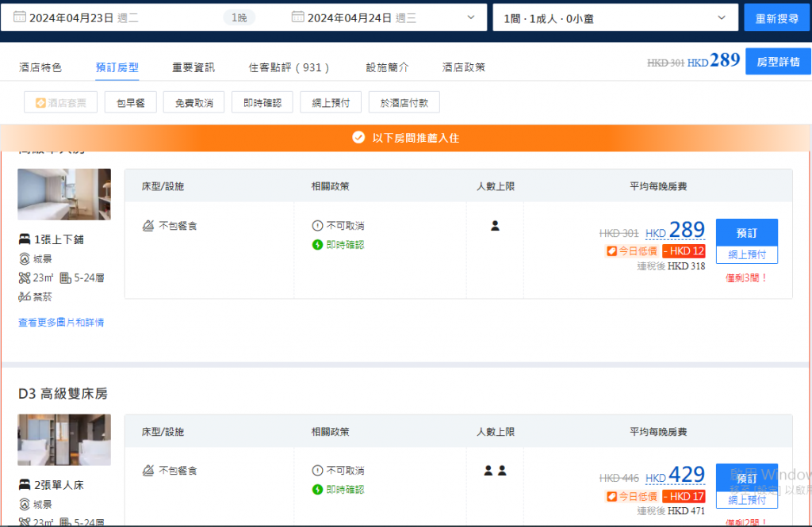Click the no-meal icon in D3 room row
The width and height of the screenshot is (812, 527).
[x=148, y=471]
